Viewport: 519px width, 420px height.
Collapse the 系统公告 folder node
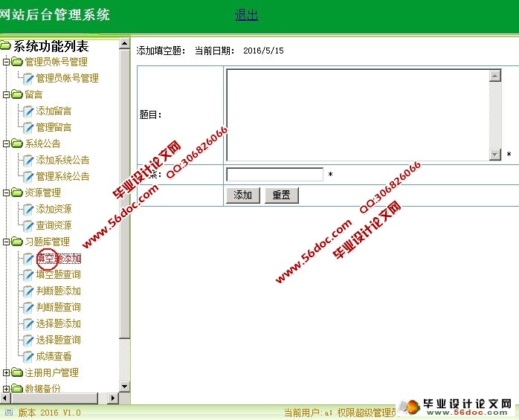coord(6,143)
